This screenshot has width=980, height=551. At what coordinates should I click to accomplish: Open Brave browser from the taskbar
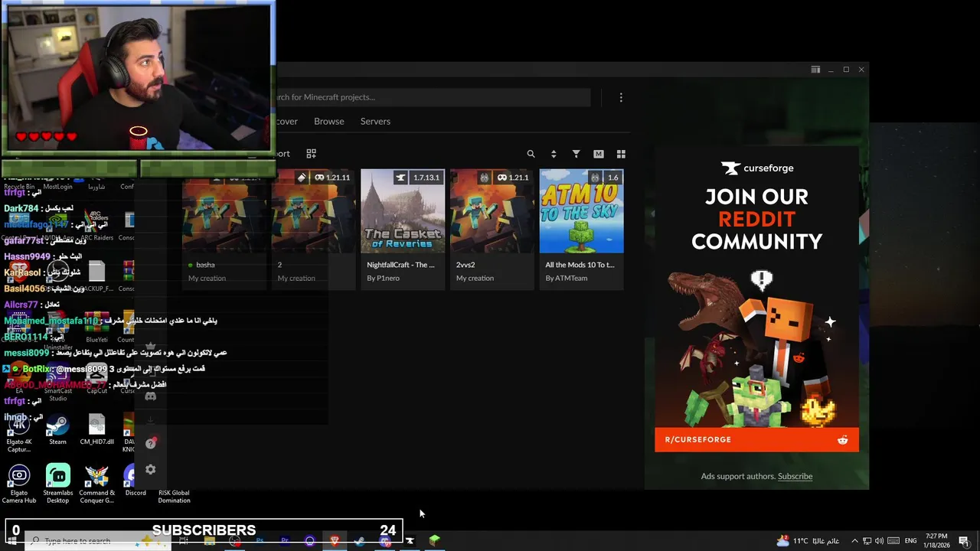(335, 541)
